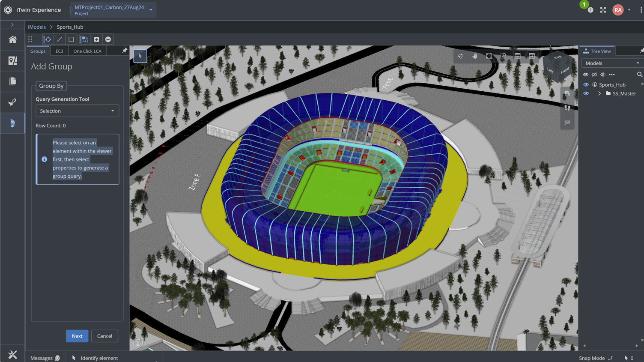Toggle visibility eye for Sports_Hub
This screenshot has height=362, width=644.
coord(586,85)
